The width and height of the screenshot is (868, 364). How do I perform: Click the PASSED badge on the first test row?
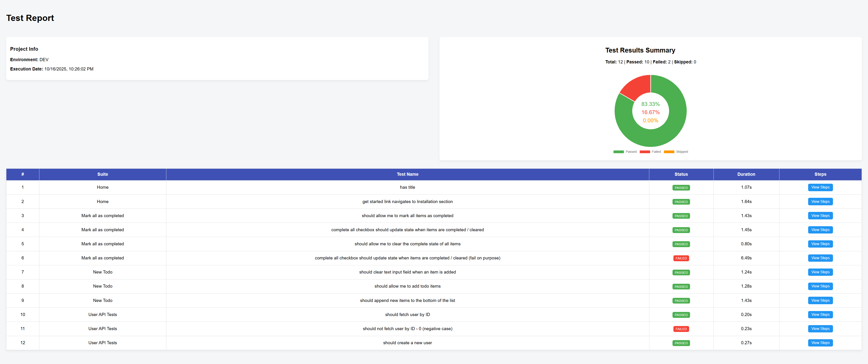point(681,188)
